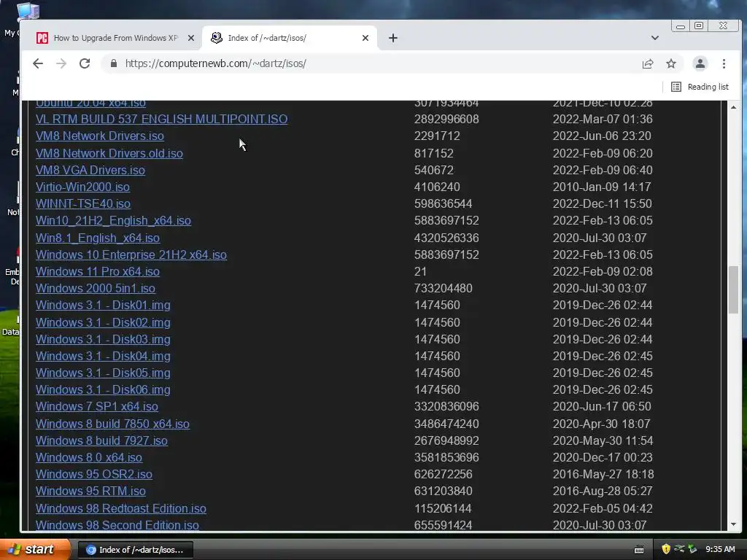Click Windows 95 RTM.iso link
Image resolution: width=747 pixels, height=560 pixels.
click(90, 491)
